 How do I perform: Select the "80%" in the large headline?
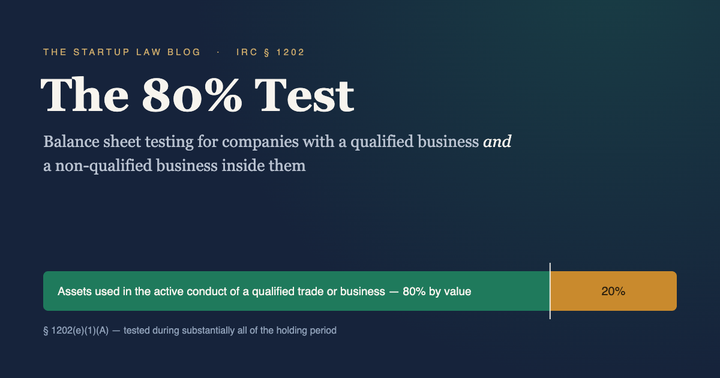(x=192, y=95)
